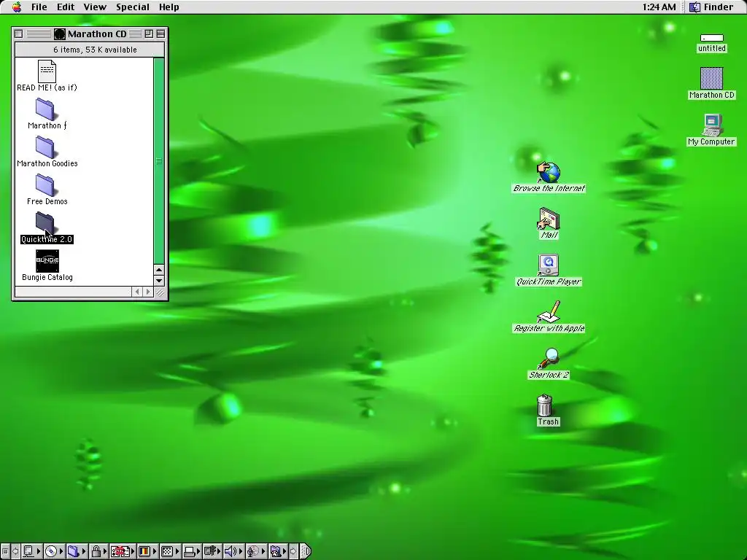Open the monitor resolution module
The width and height of the screenshot is (747, 560).
tap(170, 551)
